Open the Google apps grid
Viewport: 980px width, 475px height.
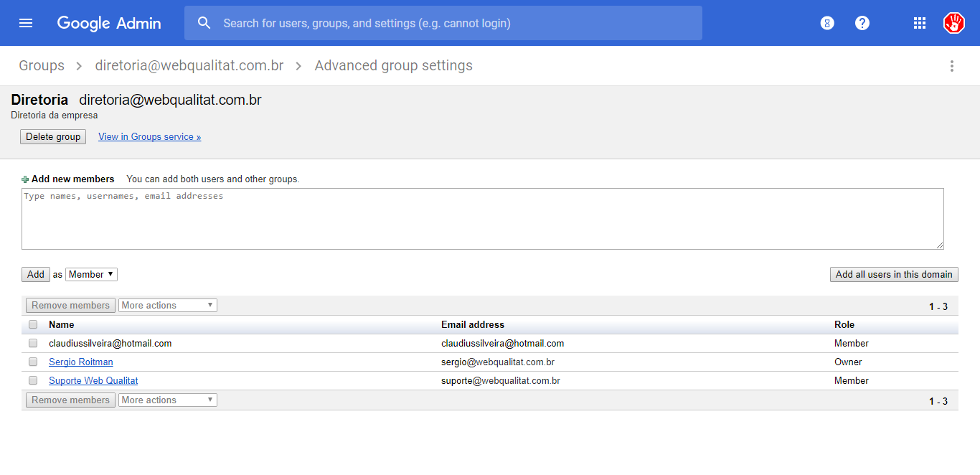pos(920,23)
